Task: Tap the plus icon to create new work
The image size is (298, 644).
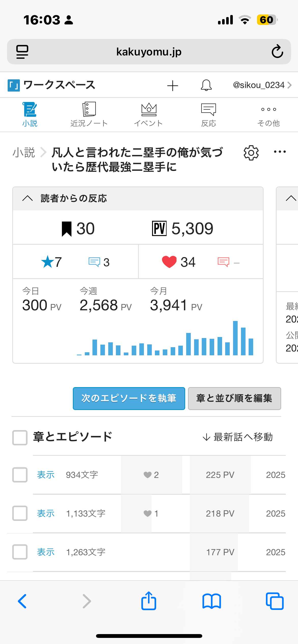Action: [172, 85]
